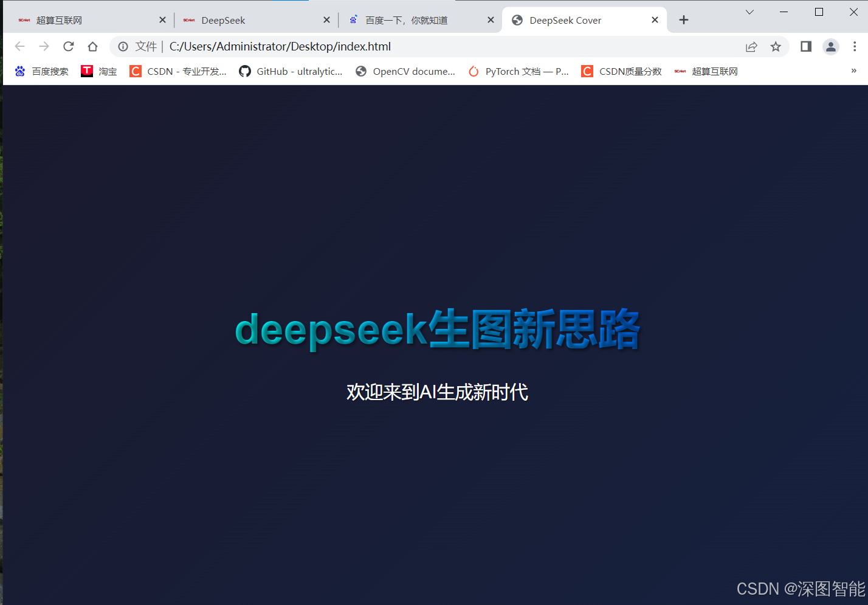Screen dimensions: 868x605
Task: Click the deepseek生图新思路 heading
Action: point(438,329)
